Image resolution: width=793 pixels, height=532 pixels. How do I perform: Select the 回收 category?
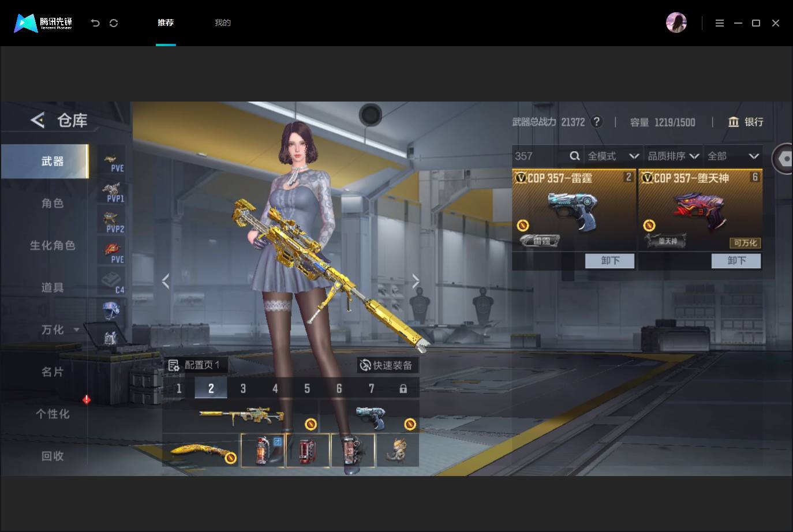52,456
